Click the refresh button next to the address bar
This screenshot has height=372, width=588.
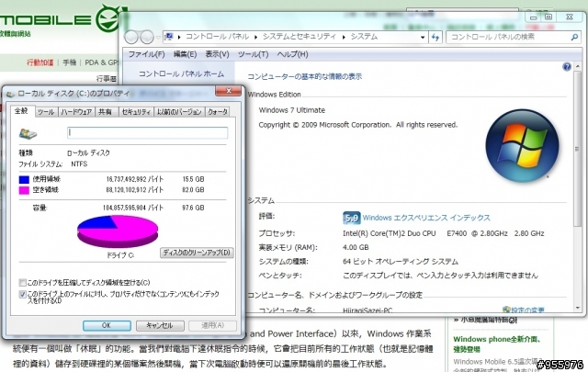tap(435, 37)
